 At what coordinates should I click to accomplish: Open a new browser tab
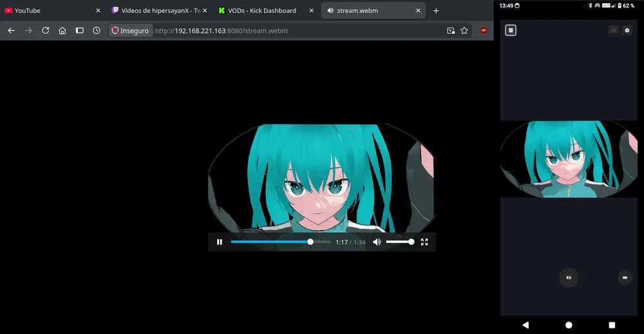(x=436, y=11)
